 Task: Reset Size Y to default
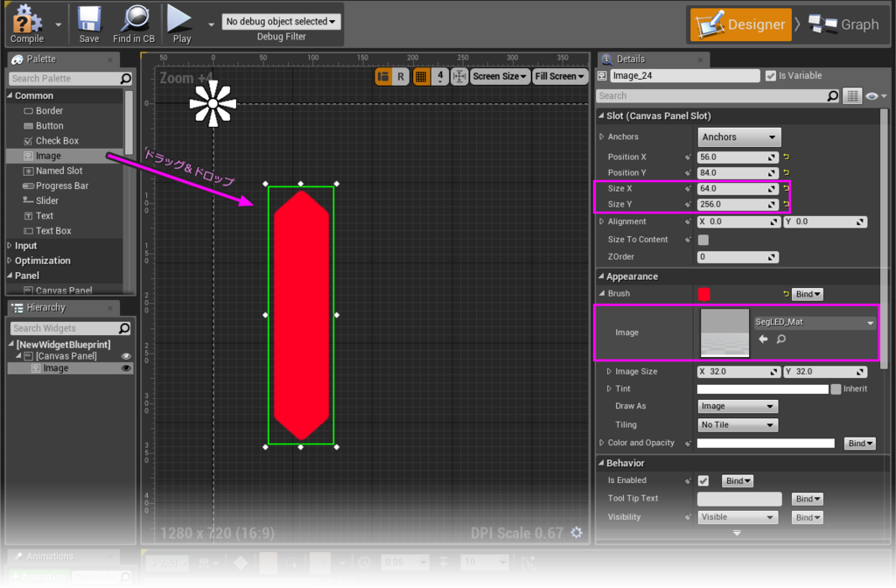(x=787, y=204)
